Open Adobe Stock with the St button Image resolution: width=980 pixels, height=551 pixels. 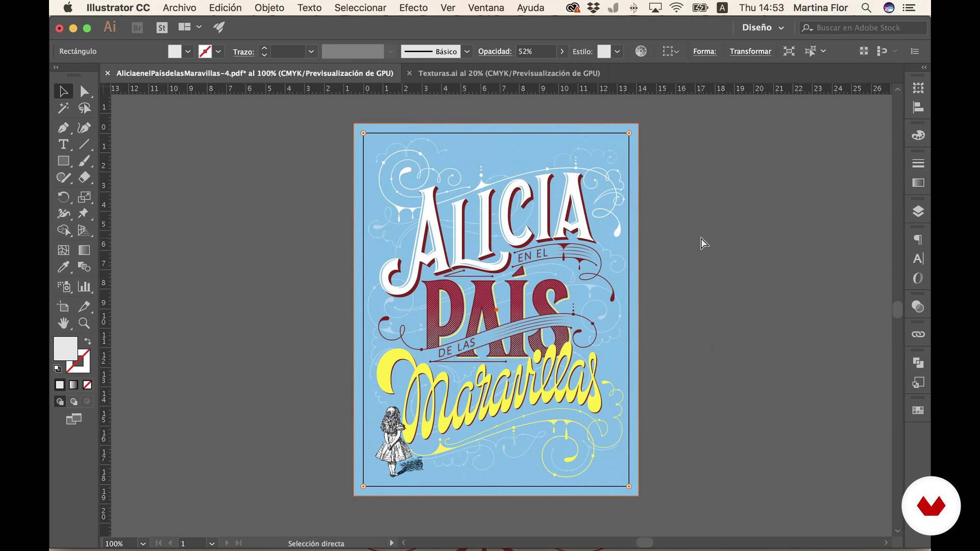pos(162,28)
